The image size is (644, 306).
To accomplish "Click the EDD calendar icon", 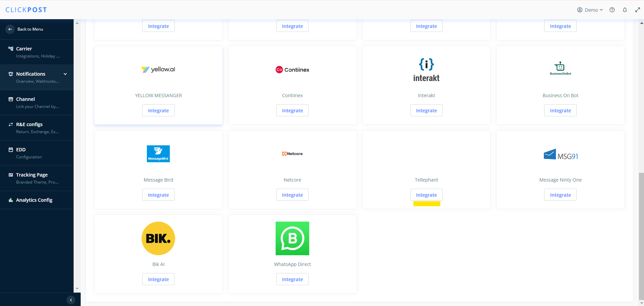I will (11, 150).
